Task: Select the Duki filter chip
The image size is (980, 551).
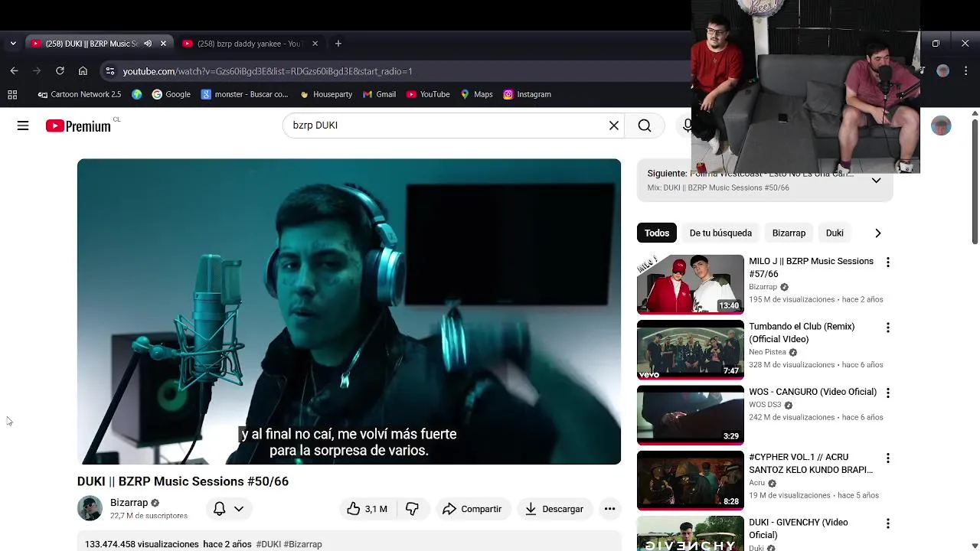Action: 835,233
